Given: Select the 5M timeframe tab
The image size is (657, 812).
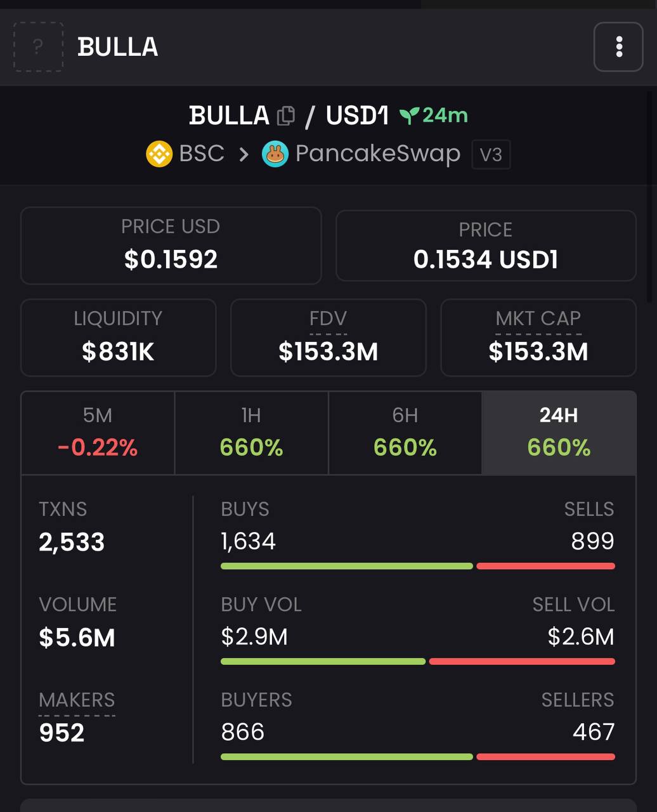Looking at the screenshot, I should click(98, 433).
